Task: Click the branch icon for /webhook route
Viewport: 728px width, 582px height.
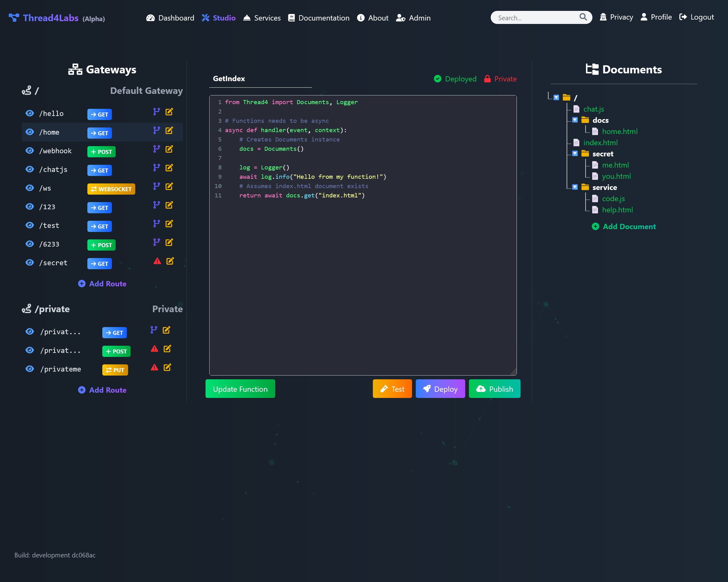Action: click(x=156, y=149)
